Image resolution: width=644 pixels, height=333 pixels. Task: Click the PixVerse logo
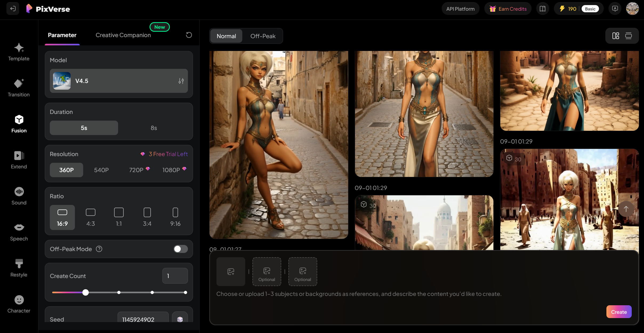coord(48,9)
